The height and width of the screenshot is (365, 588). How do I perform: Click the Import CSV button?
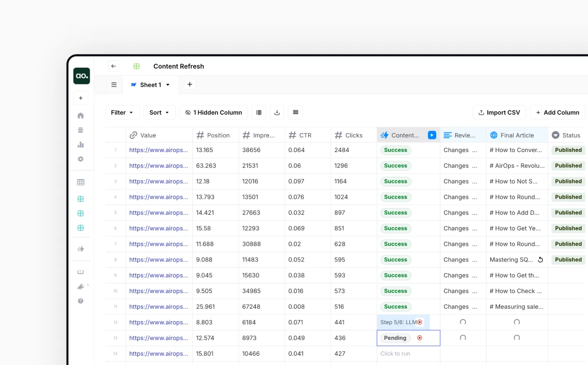(499, 112)
